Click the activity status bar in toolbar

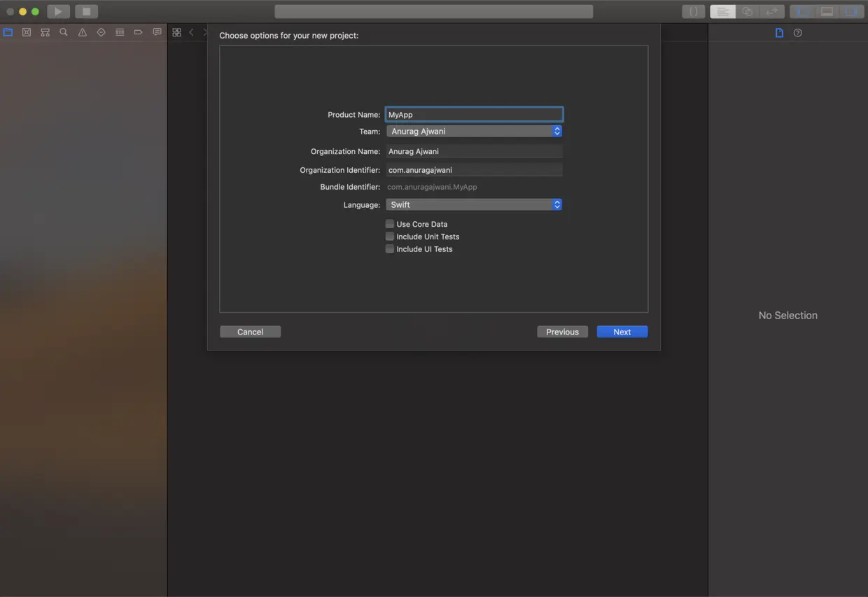click(434, 11)
